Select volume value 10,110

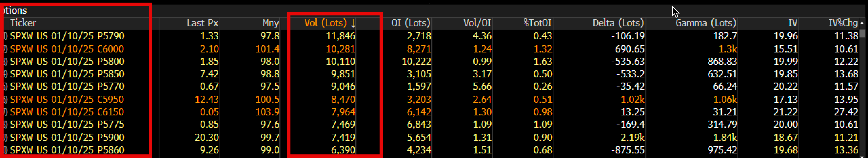pos(340,61)
